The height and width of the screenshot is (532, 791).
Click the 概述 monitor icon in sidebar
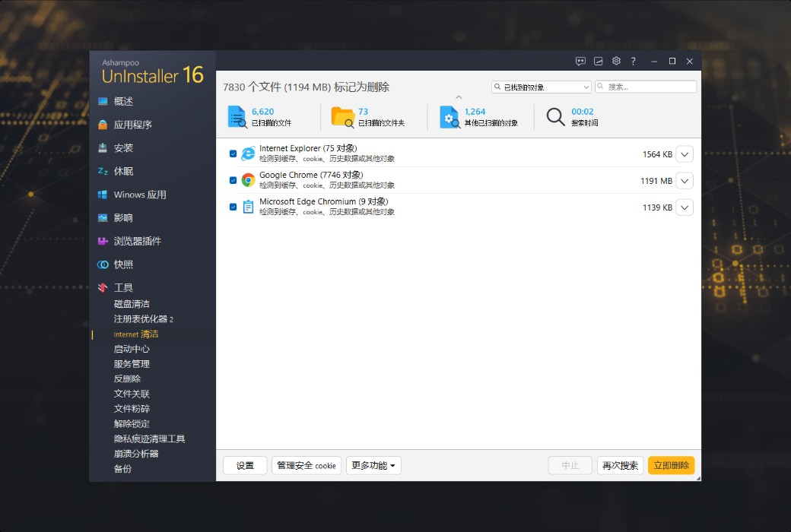click(103, 101)
